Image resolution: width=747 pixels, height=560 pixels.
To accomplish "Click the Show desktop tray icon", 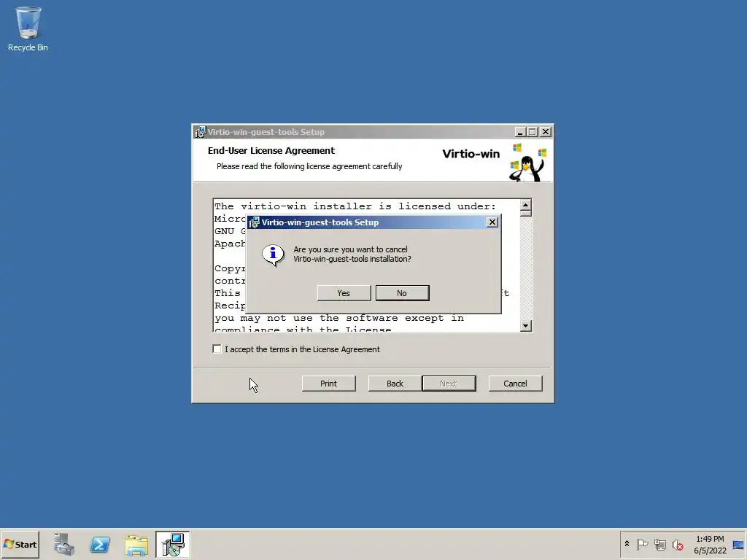I will (738, 545).
